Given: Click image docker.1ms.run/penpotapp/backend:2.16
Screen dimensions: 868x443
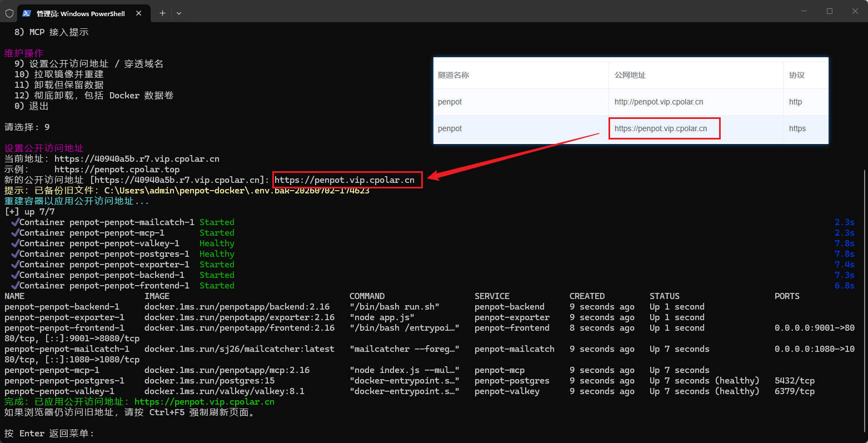Looking at the screenshot, I should pos(237,307).
